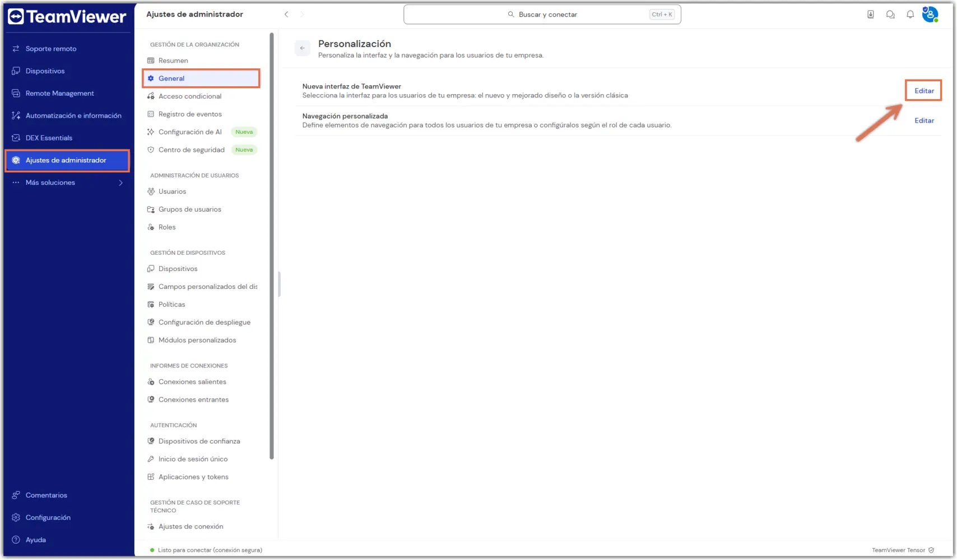The image size is (957, 560).
Task: Open the user profile avatar
Action: point(930,15)
